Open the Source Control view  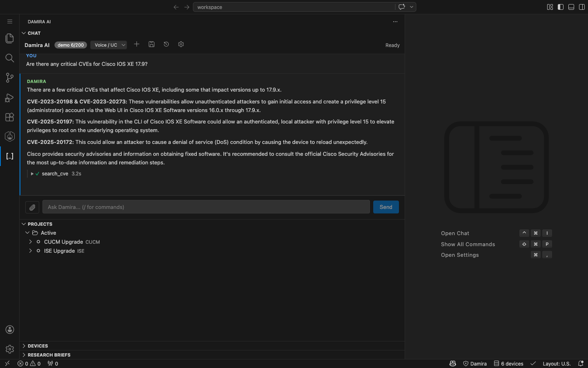point(10,78)
